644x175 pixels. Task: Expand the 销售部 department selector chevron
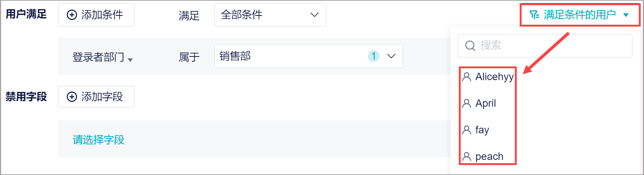(x=391, y=56)
